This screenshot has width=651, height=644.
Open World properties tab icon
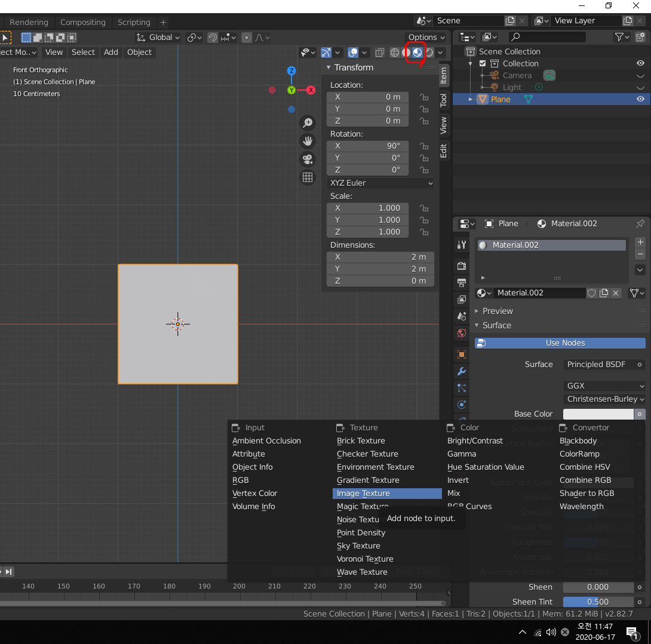pyautogui.click(x=462, y=333)
